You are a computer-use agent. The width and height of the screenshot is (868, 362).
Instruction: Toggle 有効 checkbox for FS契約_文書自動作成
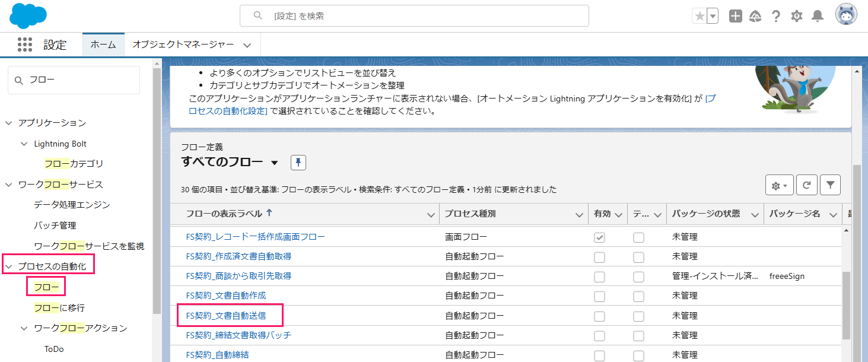(600, 296)
